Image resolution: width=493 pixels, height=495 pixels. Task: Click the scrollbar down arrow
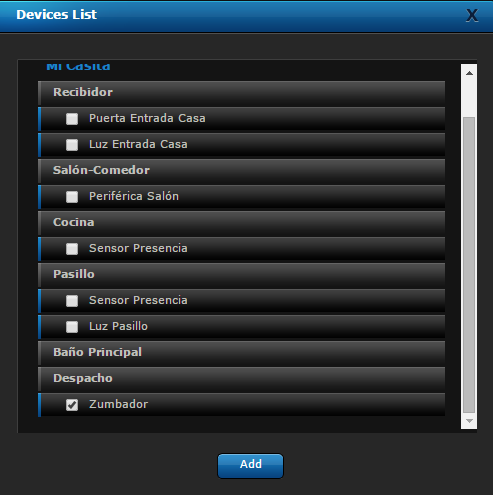pyautogui.click(x=469, y=421)
